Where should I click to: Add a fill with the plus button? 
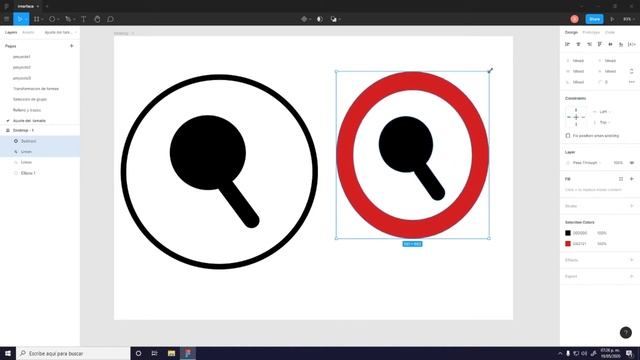632,179
